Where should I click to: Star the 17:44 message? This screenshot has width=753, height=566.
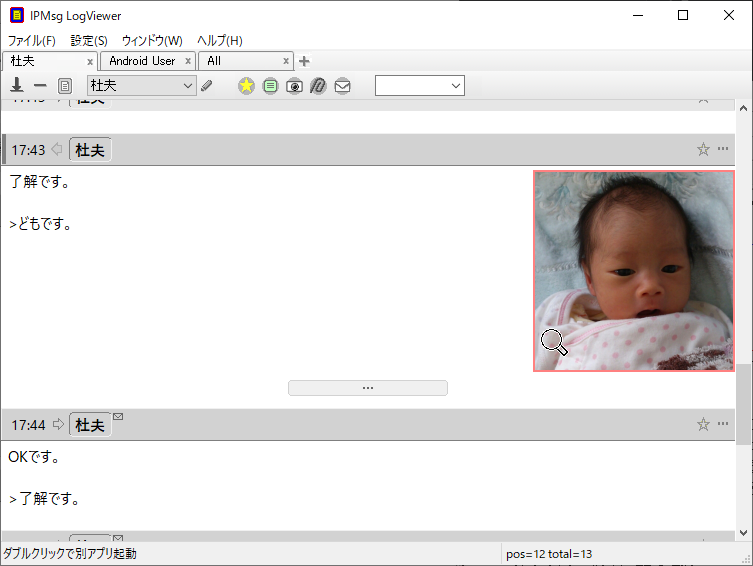click(703, 424)
